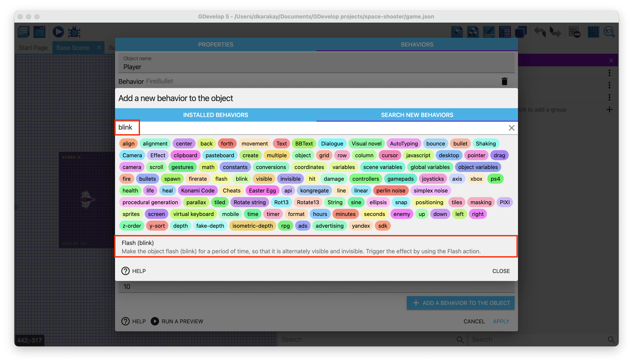Viewport: 633px width, 364px height.
Task: Click the plus icon to add group
Action: click(609, 109)
